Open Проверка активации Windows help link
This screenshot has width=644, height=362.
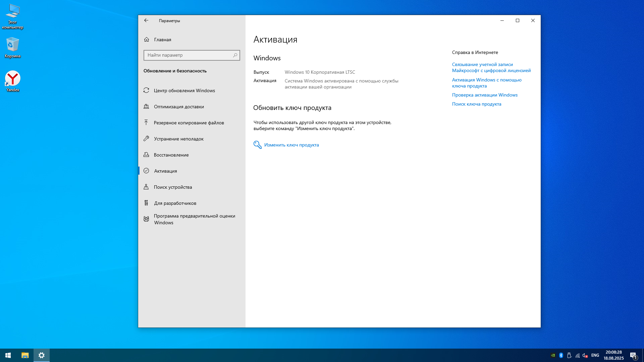pyautogui.click(x=485, y=95)
